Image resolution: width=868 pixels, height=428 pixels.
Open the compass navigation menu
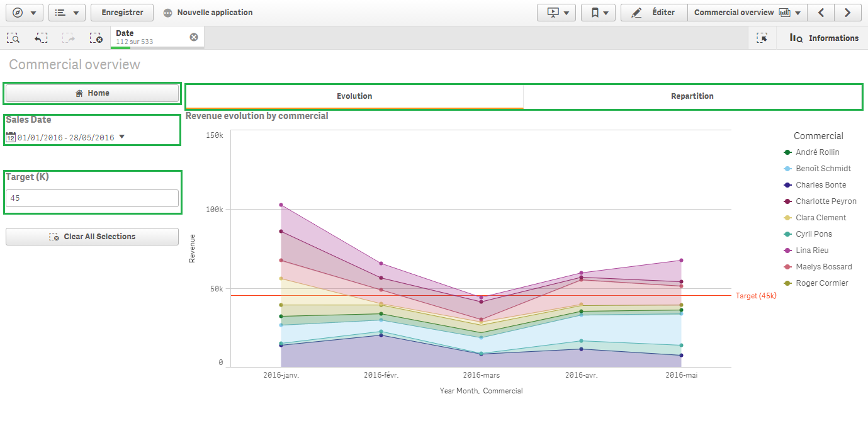tap(24, 13)
